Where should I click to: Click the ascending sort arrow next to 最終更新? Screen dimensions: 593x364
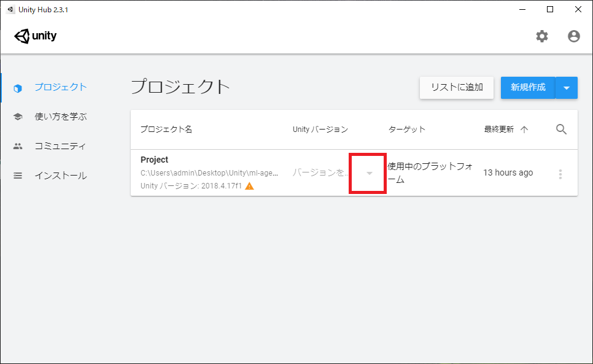(524, 130)
